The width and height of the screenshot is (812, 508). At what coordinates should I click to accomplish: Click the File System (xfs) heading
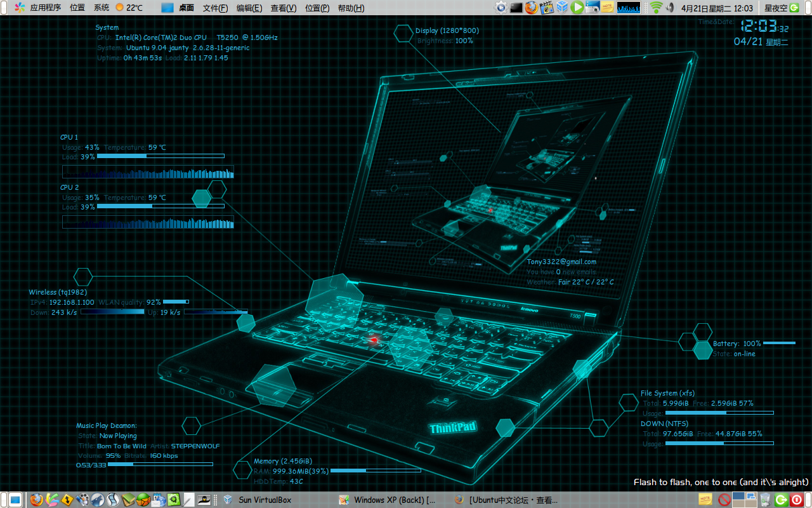[667, 393]
